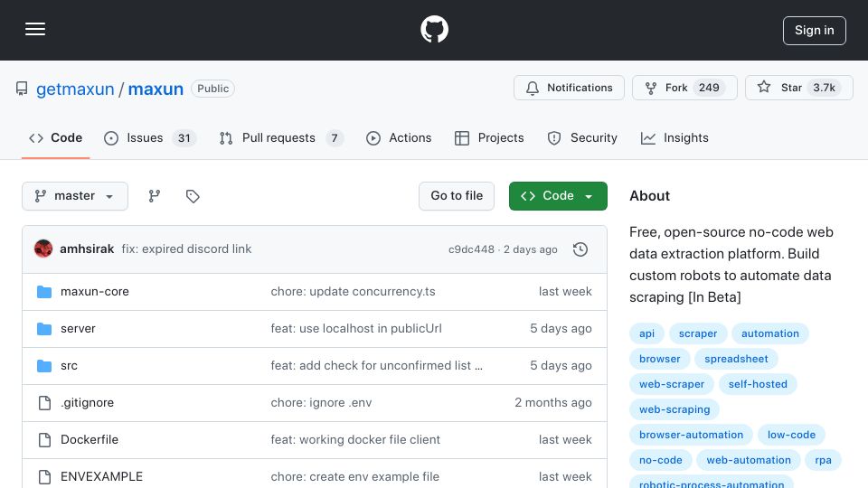Image resolution: width=868 pixels, height=488 pixels.
Task: Go to GitHub homepage via Octocat logo
Action: [x=434, y=29]
